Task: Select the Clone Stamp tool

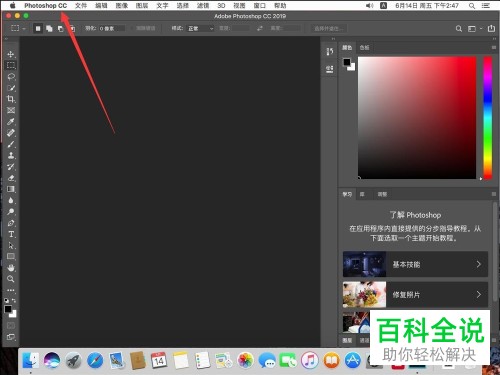Action: coord(11,155)
